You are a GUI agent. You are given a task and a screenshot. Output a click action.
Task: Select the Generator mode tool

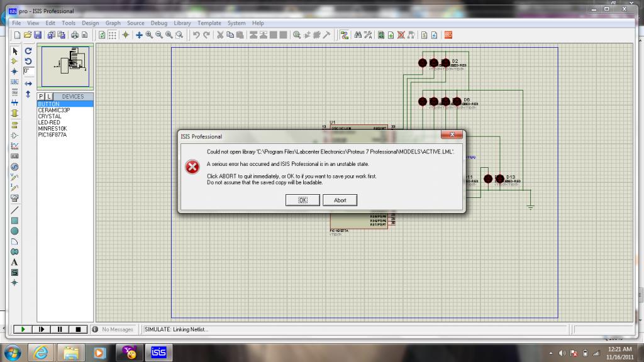click(x=15, y=167)
